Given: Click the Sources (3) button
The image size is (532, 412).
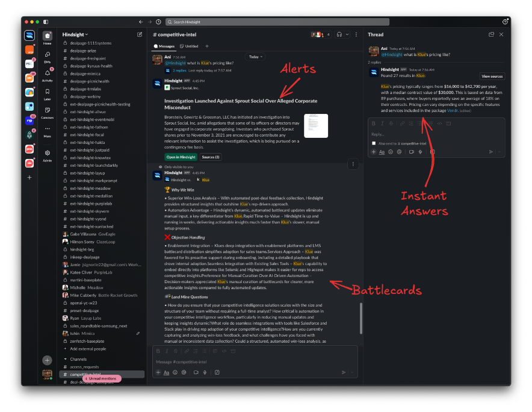Looking at the screenshot, I should coord(211,157).
